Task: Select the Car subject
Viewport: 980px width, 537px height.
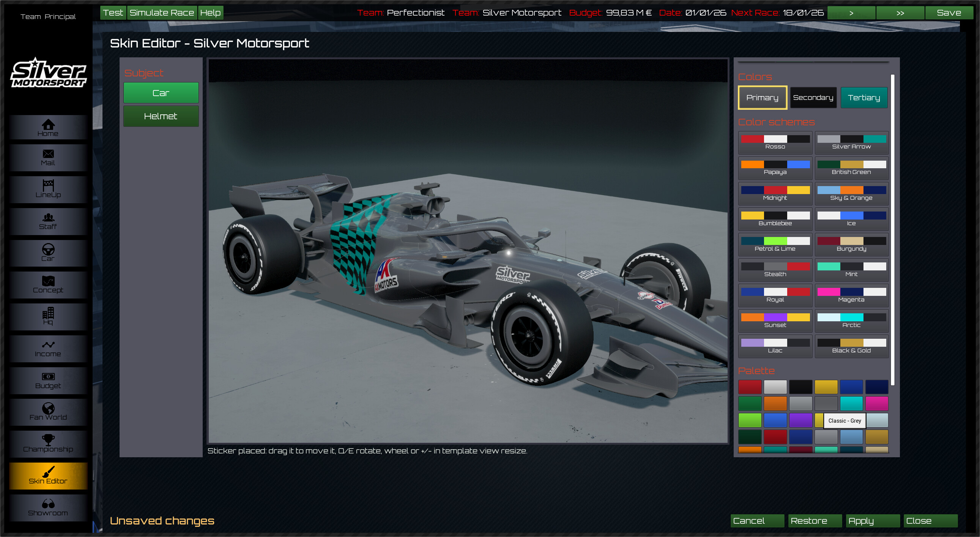Action: (161, 93)
